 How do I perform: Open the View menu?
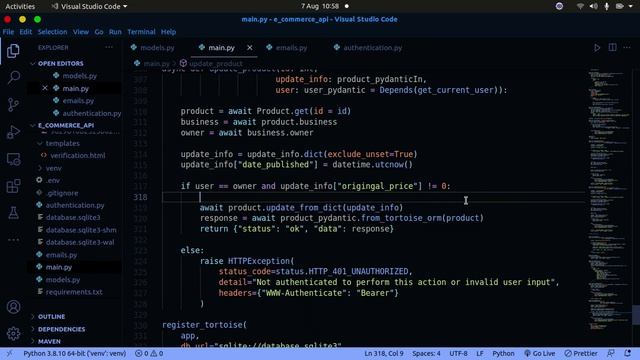point(81,32)
